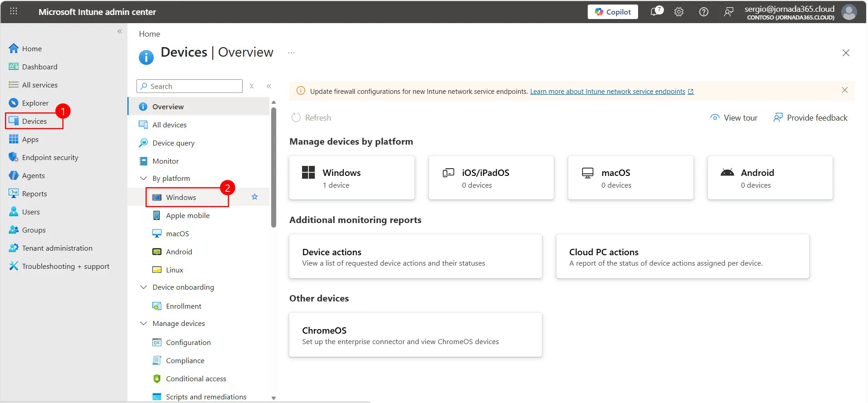Click the Conditional access shield icon
The image size is (868, 403).
[157, 379]
